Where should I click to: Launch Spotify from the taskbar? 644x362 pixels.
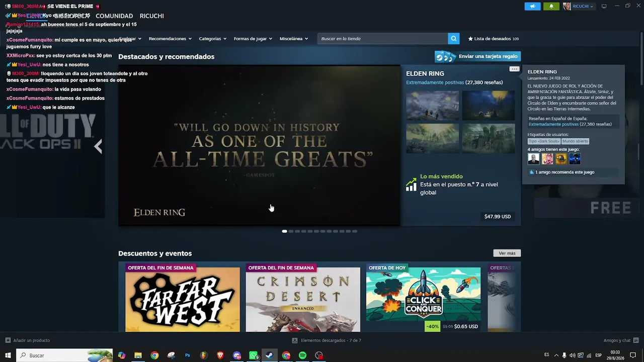coord(302,355)
